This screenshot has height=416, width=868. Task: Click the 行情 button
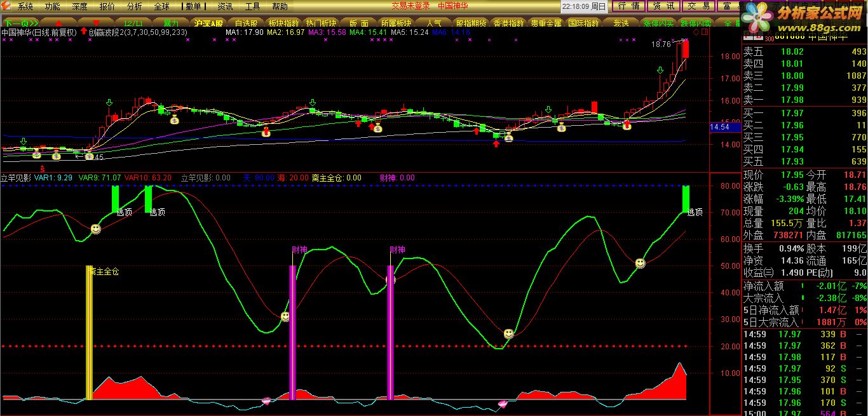[628, 6]
